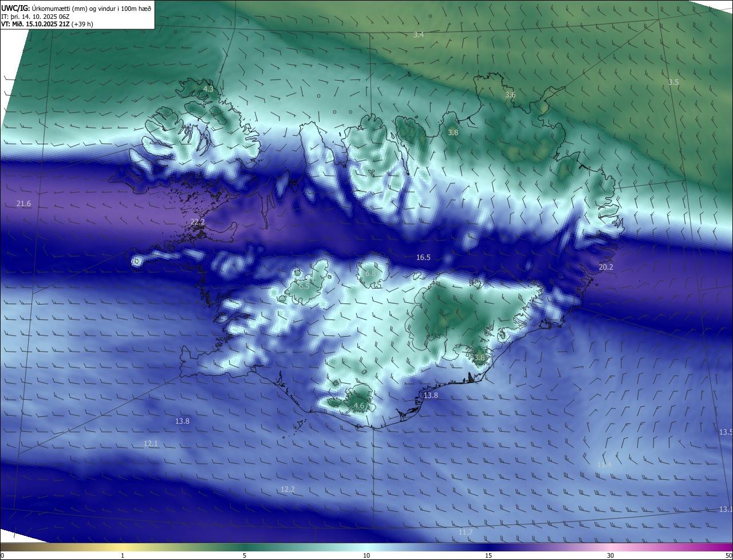Click the '5' tick label on the legend

click(x=245, y=555)
